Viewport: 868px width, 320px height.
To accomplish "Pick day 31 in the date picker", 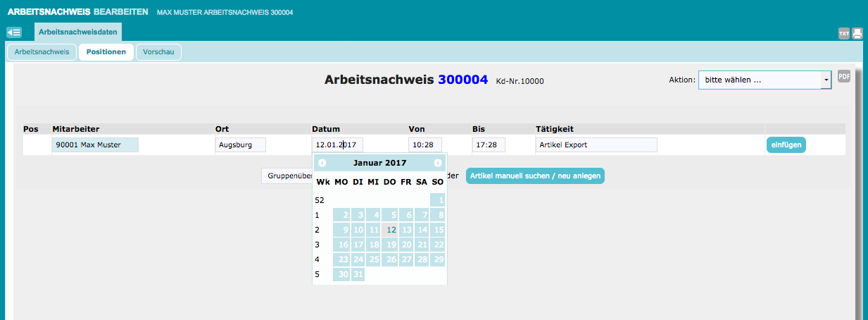I will [358, 274].
